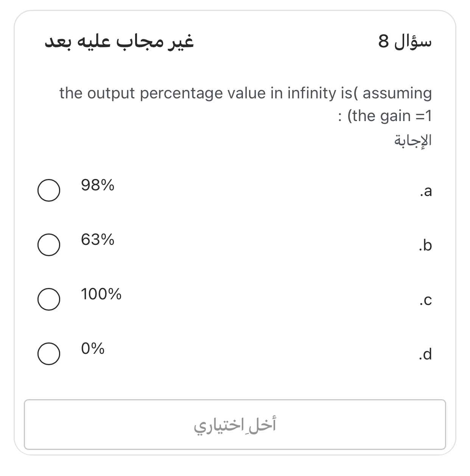Click the 63% option label text
Image resolution: width=470 pixels, height=476 pixels.
click(98, 240)
